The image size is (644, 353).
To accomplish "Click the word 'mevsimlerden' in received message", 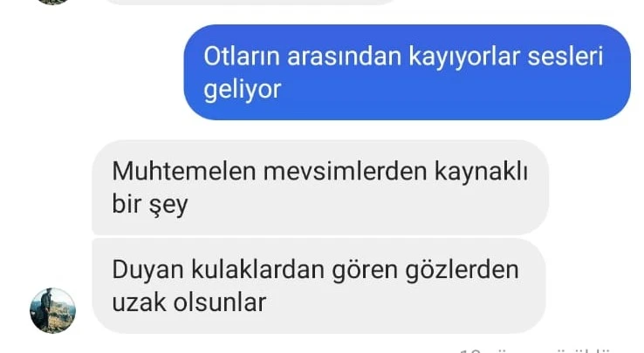I will coord(345,171).
